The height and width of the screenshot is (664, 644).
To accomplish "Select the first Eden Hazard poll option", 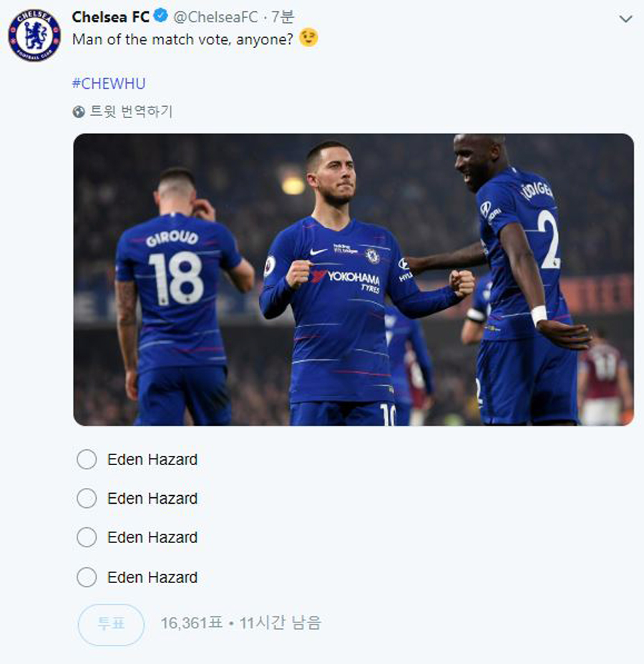I will point(87,459).
